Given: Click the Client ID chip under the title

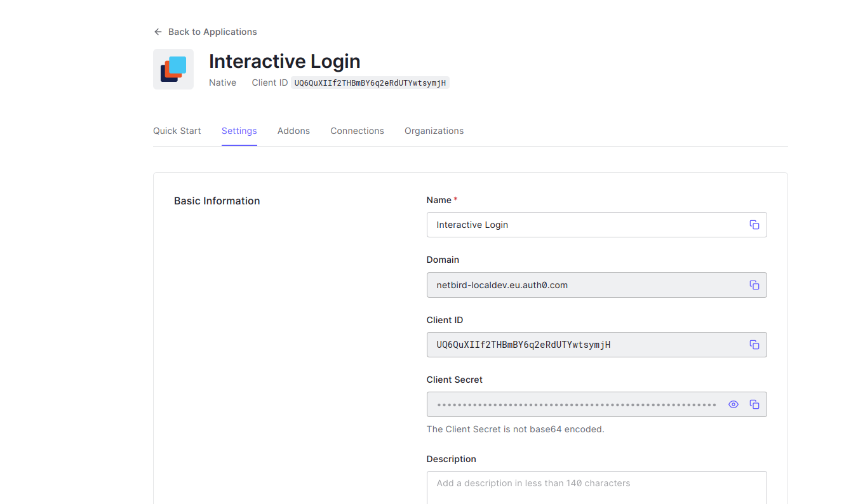Looking at the screenshot, I should tap(370, 83).
